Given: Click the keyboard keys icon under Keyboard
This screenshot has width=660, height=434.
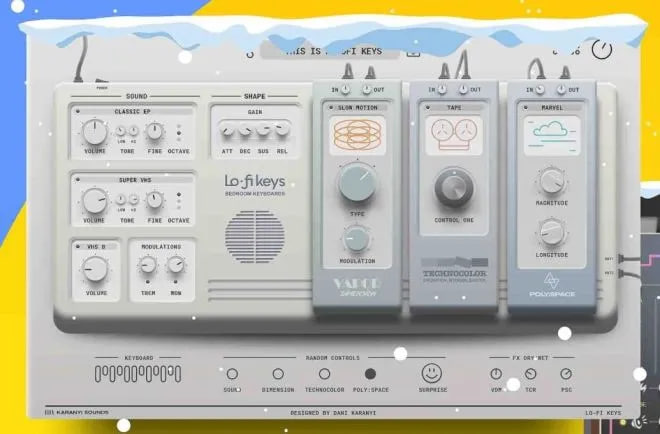Looking at the screenshot, I should (138, 374).
